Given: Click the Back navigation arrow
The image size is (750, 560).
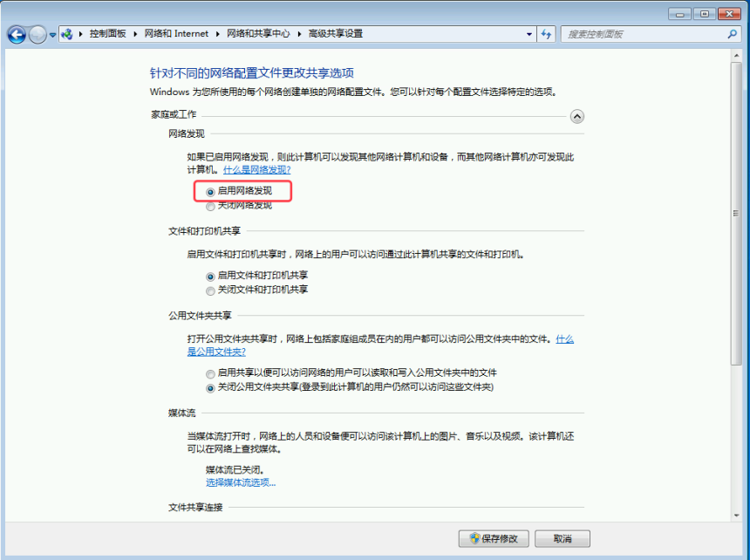Looking at the screenshot, I should pyautogui.click(x=17, y=34).
